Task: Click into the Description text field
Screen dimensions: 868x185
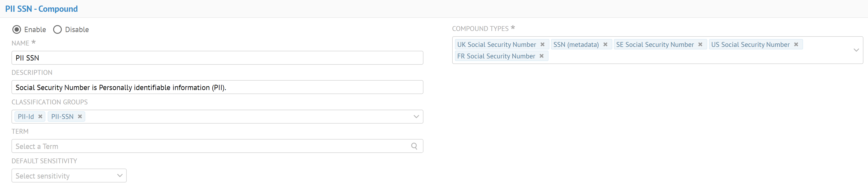Action: coord(217,88)
